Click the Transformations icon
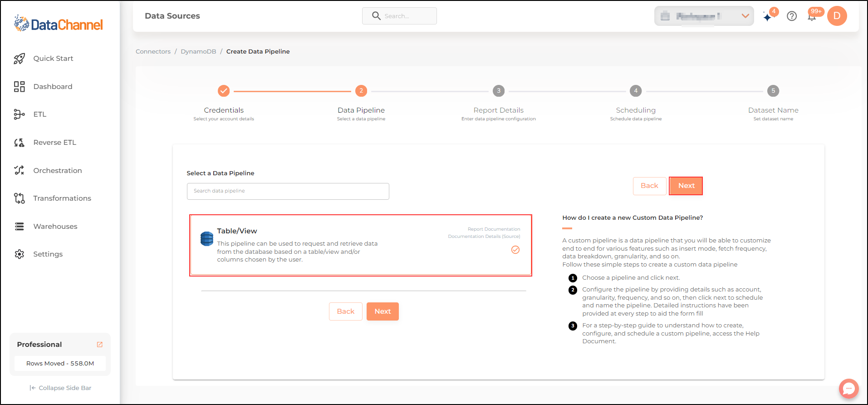The width and height of the screenshot is (868, 405). (x=19, y=198)
